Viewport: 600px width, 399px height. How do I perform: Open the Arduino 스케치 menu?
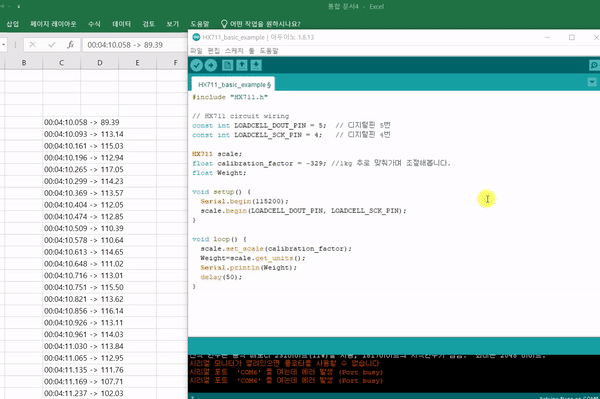point(234,50)
